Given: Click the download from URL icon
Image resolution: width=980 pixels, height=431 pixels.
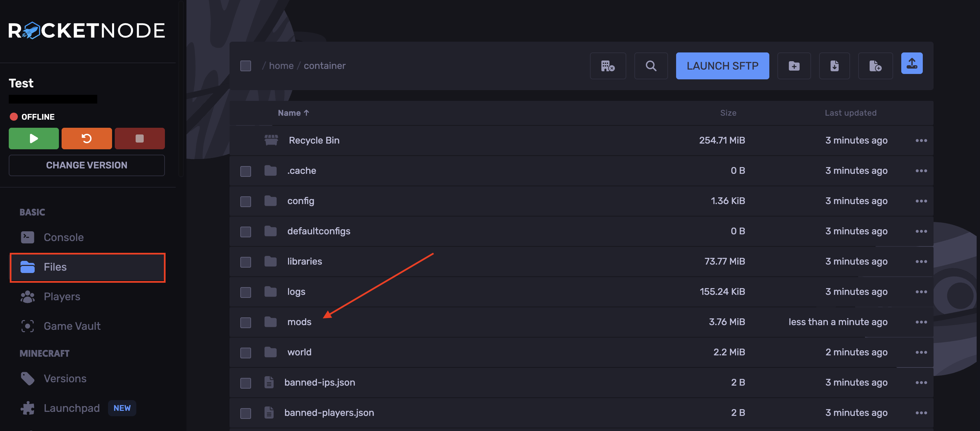Looking at the screenshot, I should pyautogui.click(x=834, y=66).
